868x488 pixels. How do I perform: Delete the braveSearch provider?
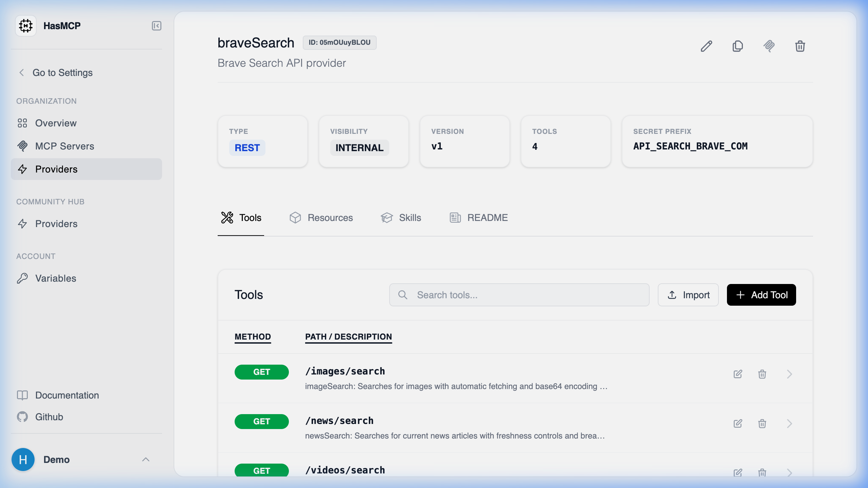pyautogui.click(x=800, y=46)
